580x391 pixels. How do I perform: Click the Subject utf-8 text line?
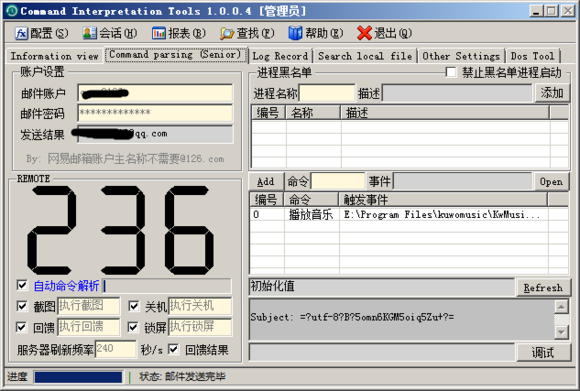coord(352,317)
